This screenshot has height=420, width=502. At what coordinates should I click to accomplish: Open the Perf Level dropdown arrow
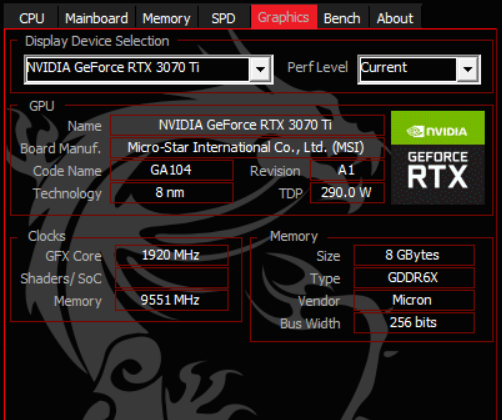click(468, 69)
